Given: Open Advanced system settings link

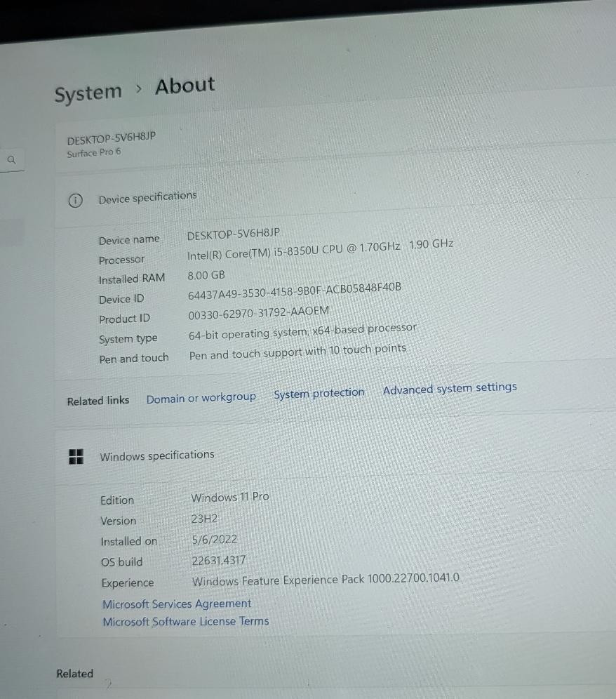Looking at the screenshot, I should tap(450, 388).
